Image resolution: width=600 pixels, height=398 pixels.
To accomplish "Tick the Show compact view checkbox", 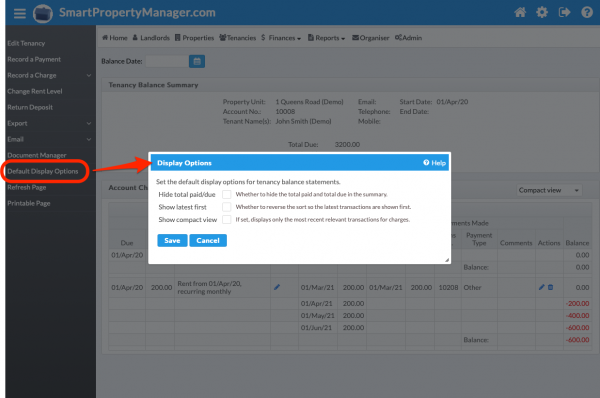I will (227, 220).
